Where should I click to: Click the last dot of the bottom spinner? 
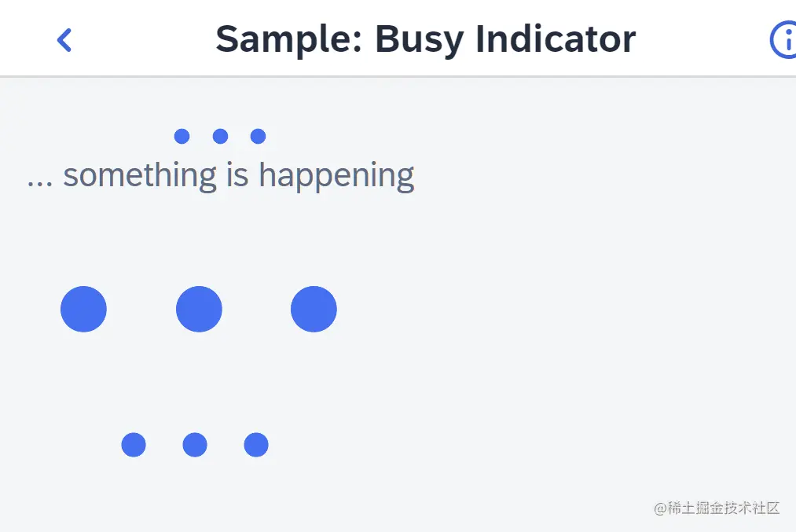tap(255, 445)
